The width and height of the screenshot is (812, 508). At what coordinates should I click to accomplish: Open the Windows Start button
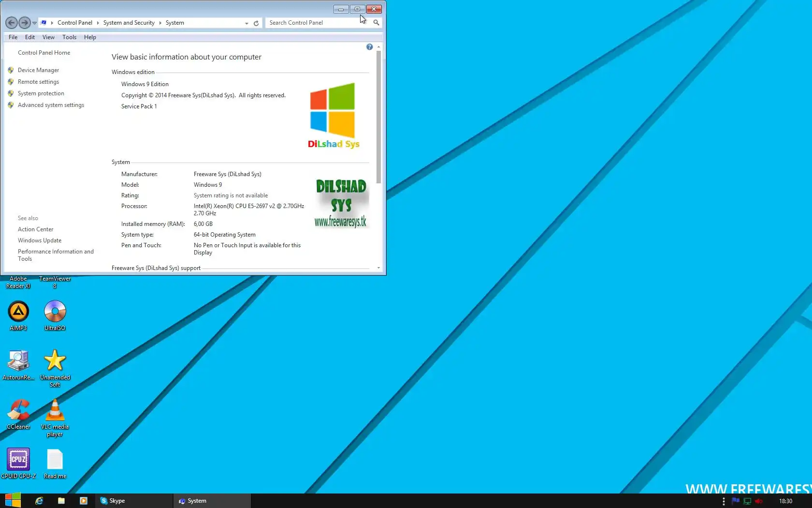pos(13,501)
